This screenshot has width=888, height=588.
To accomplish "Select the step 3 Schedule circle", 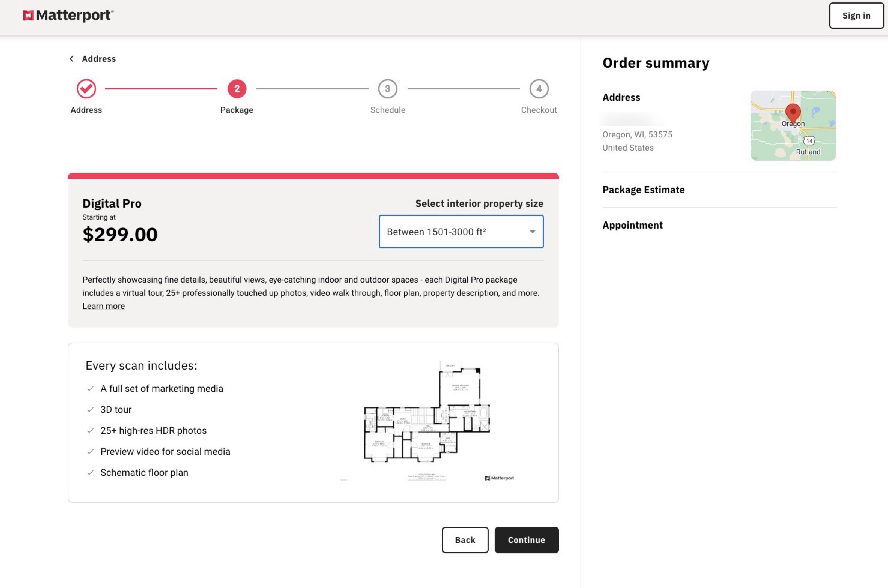I will [x=388, y=89].
